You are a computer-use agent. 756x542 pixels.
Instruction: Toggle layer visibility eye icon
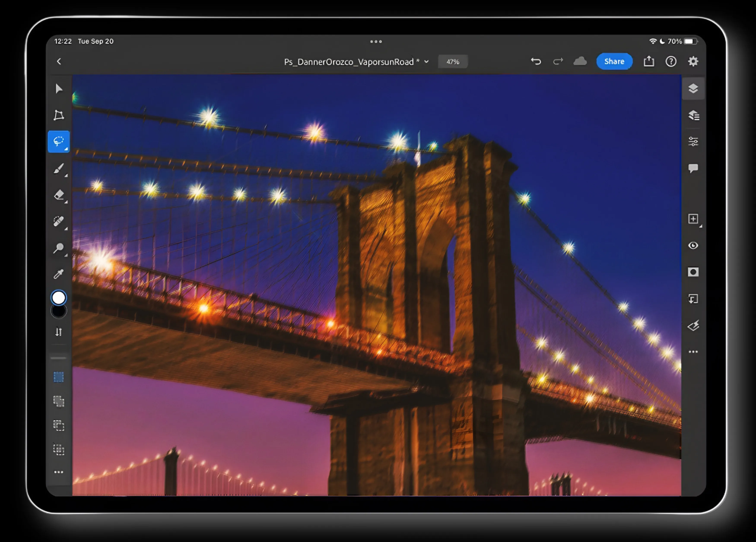(x=693, y=246)
